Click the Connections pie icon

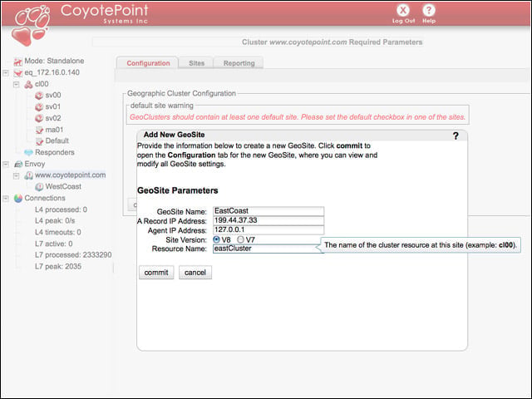tap(18, 198)
